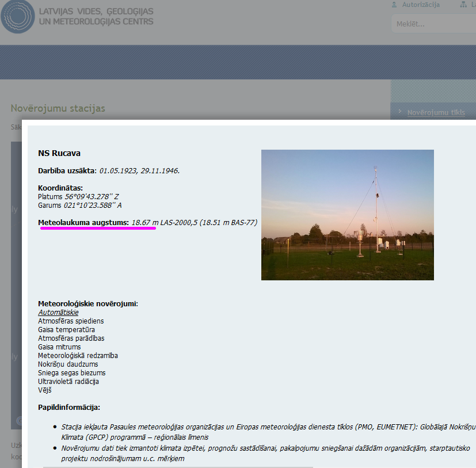The image size is (476, 468).
Task: Click the Vējš list entry
Action: coord(45,390)
